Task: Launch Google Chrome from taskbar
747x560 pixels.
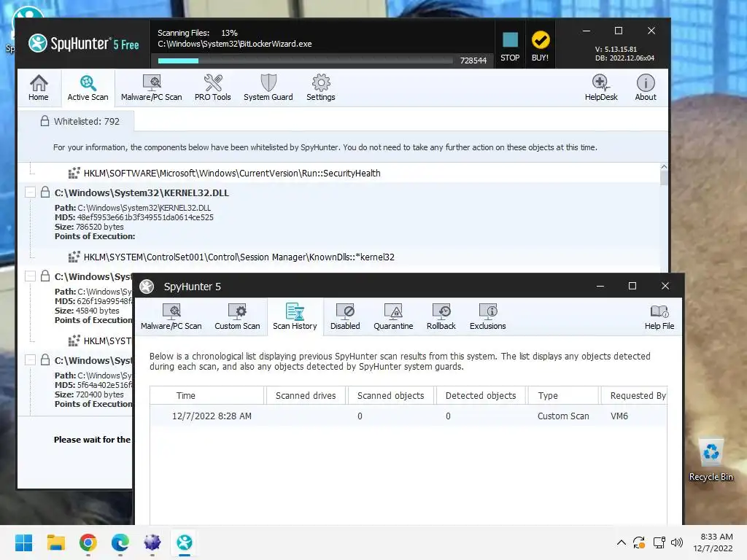Action: (88, 542)
